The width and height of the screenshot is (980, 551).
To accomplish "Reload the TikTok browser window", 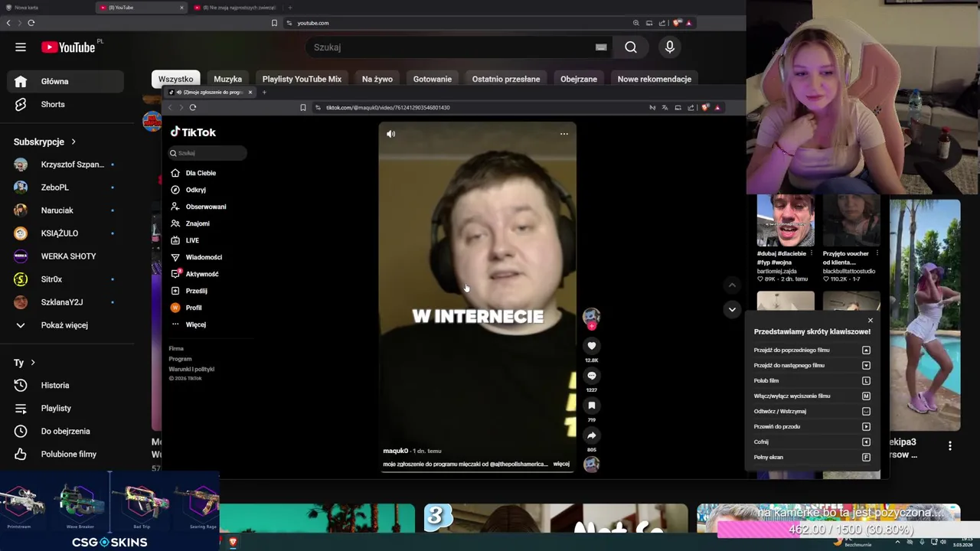I will pyautogui.click(x=193, y=108).
